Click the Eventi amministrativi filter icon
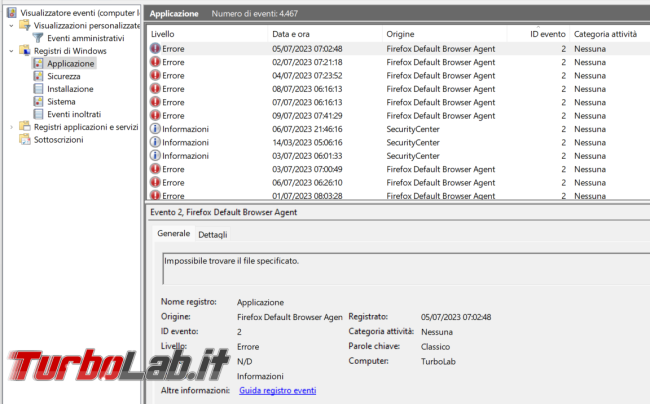650x404 pixels. pos(38,38)
